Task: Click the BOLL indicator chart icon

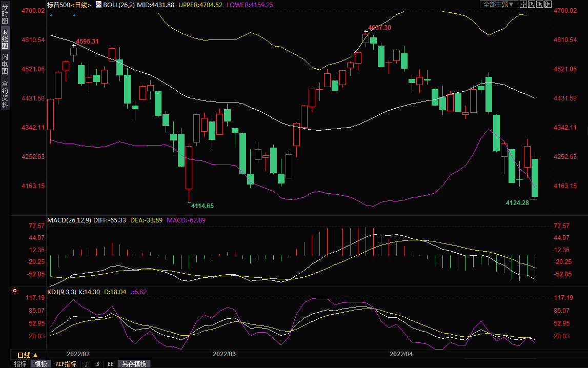Action: tap(98, 4)
